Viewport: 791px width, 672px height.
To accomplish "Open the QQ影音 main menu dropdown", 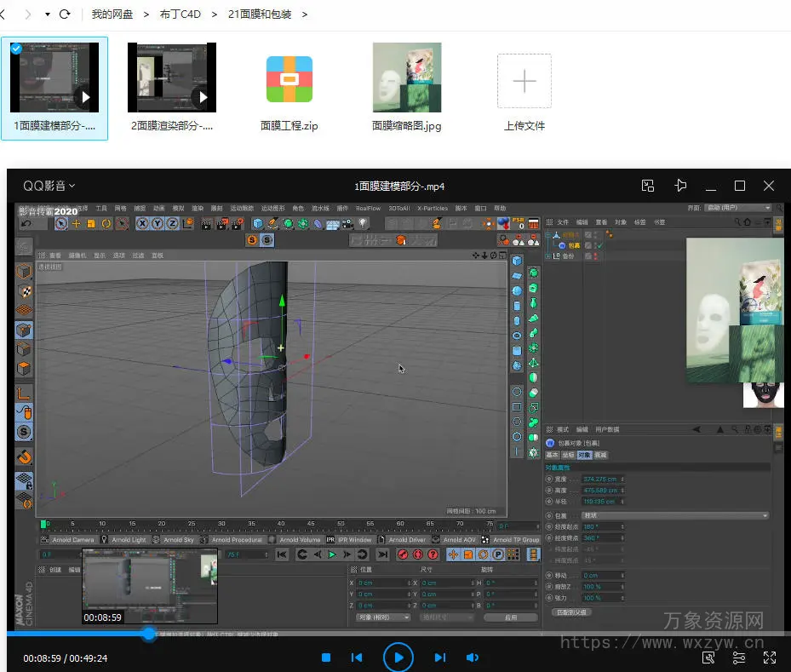I will coord(49,186).
